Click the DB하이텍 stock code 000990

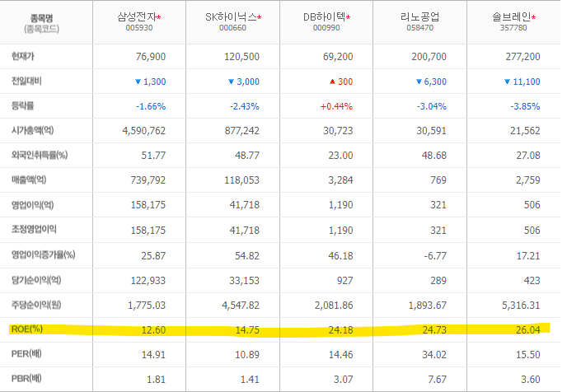326,28
